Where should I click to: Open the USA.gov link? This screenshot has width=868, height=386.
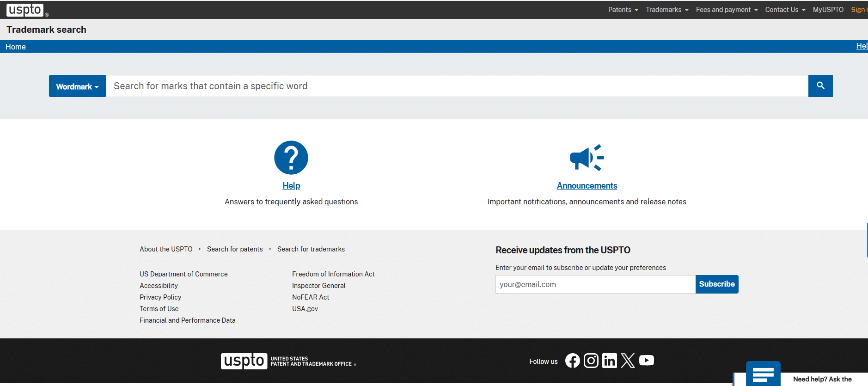click(305, 309)
